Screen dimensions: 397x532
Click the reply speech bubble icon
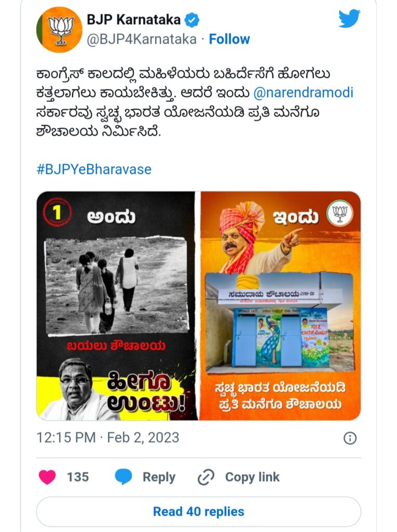124,477
